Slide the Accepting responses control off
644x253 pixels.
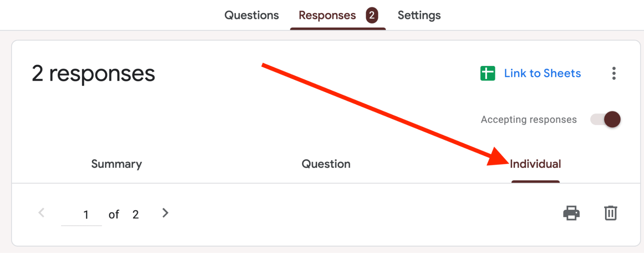point(605,119)
